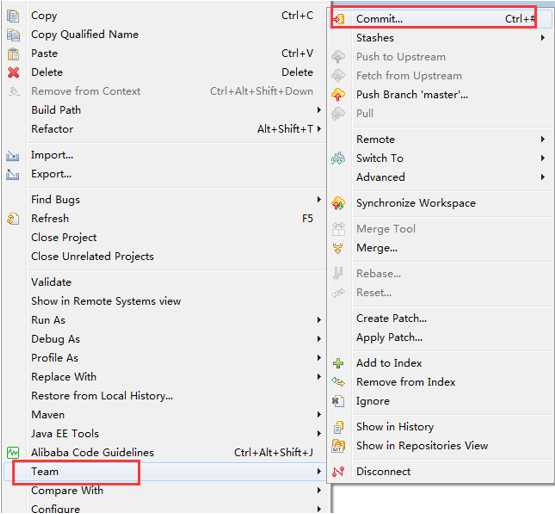Open the Build Path submenu arrow
This screenshot has width=555, height=514.
coord(319,110)
